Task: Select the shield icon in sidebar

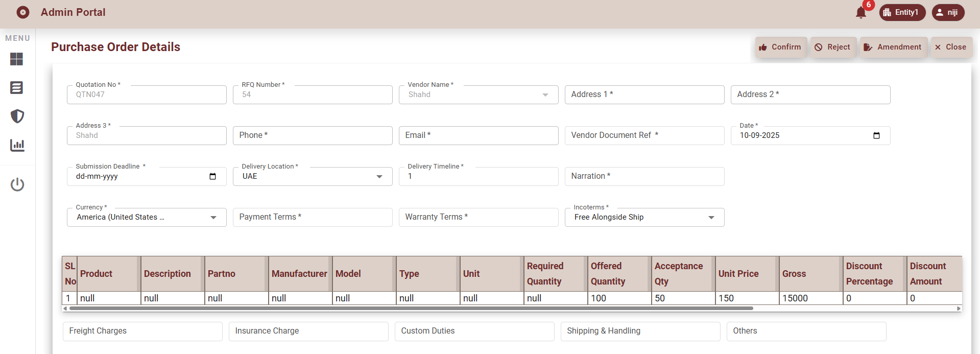Action: pos(17,116)
